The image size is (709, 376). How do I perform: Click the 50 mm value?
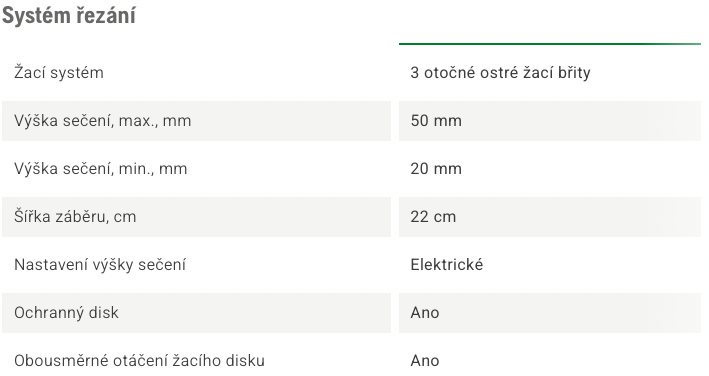point(436,121)
